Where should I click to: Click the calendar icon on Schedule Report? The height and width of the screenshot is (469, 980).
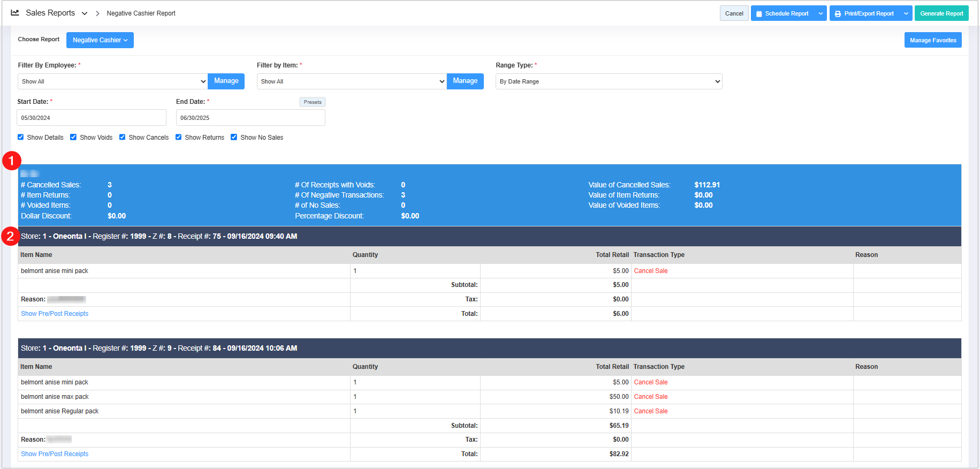pos(759,14)
